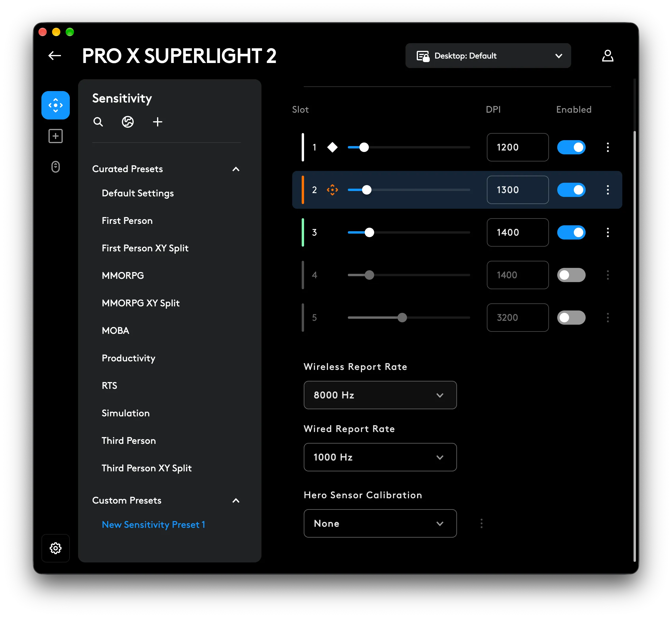Select the First Person XY Split preset
This screenshot has width=672, height=618.
(145, 248)
